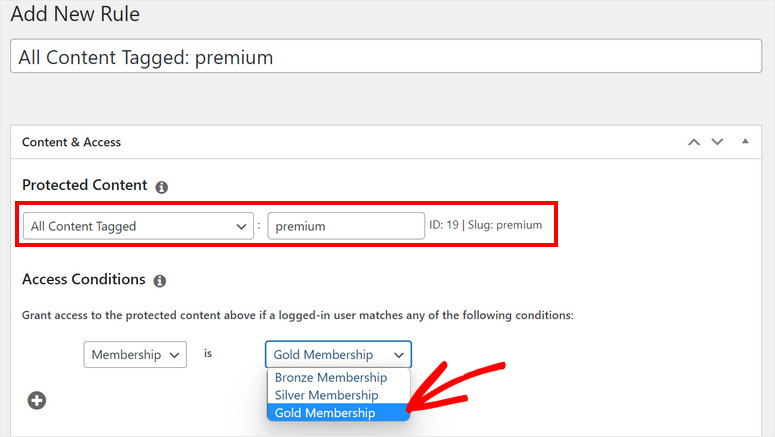Click the rule title input field

click(x=386, y=57)
